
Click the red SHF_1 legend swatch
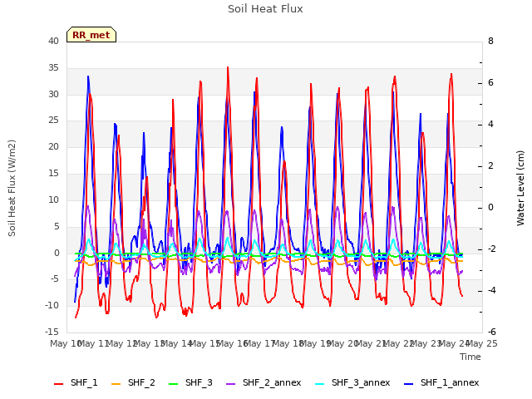click(x=59, y=384)
